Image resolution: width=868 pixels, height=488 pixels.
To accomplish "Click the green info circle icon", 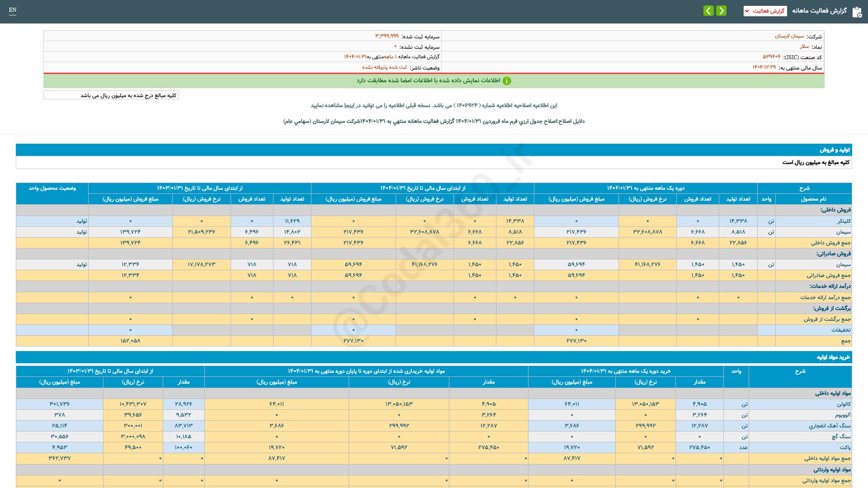I will (x=507, y=81).
